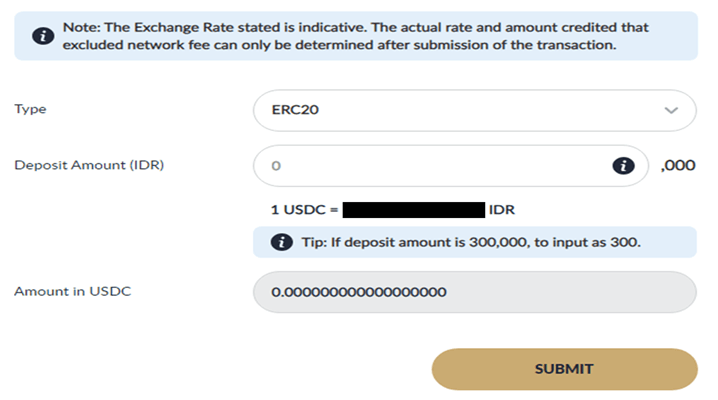Select the 0.000000000000000000 USDC value
This screenshot has width=718, height=400.
coord(360,293)
